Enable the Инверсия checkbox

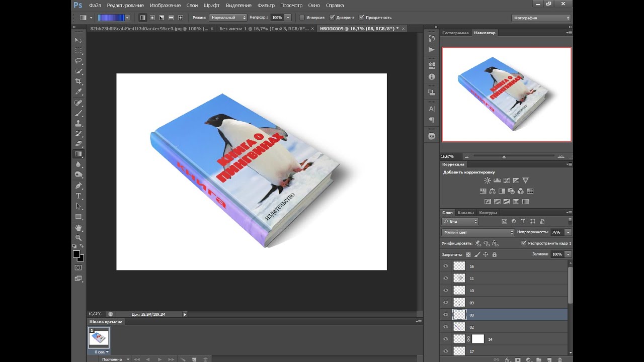(x=302, y=18)
